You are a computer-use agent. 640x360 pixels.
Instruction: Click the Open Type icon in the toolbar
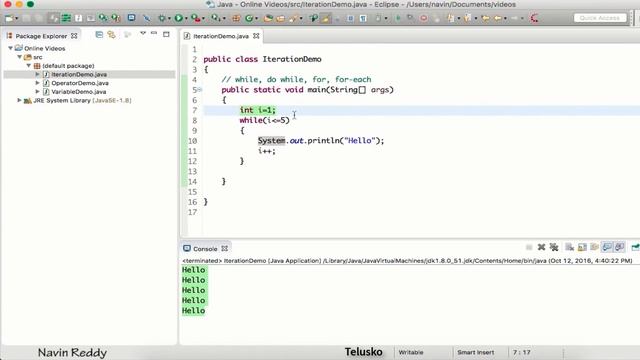268,18
